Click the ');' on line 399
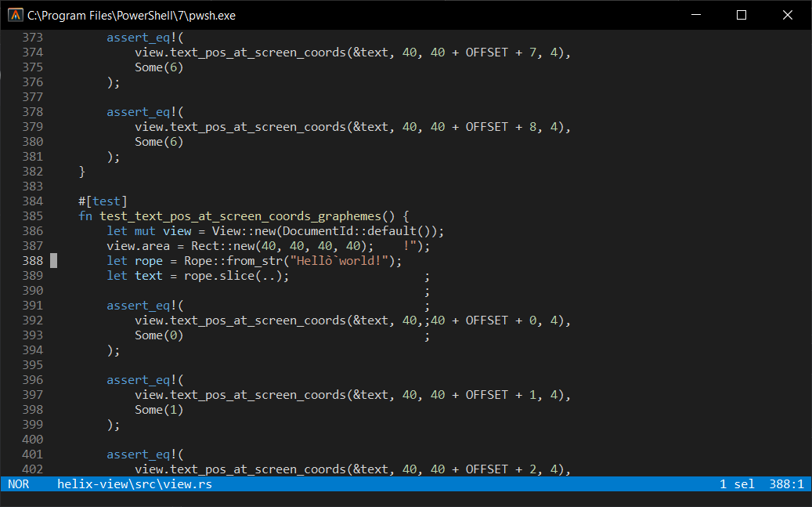The image size is (812, 507). (114, 425)
